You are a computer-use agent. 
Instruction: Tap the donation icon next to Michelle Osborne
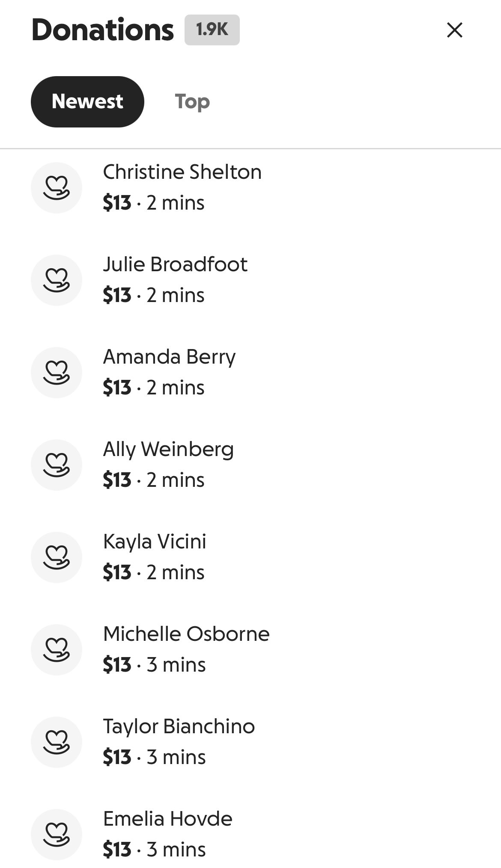pos(57,650)
